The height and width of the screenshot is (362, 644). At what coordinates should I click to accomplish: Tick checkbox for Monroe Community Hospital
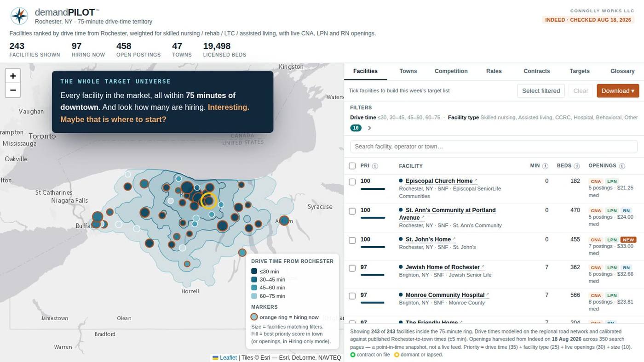(352, 296)
